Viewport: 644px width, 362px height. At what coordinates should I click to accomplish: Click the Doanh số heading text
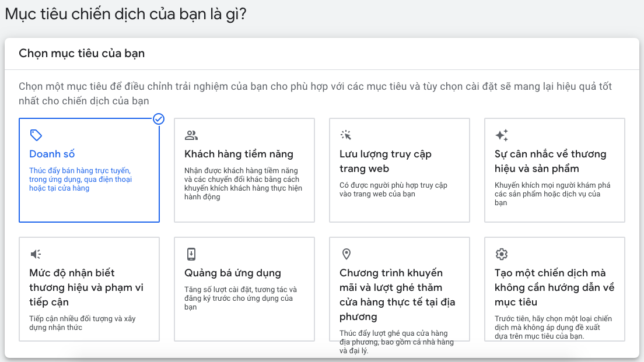click(52, 154)
